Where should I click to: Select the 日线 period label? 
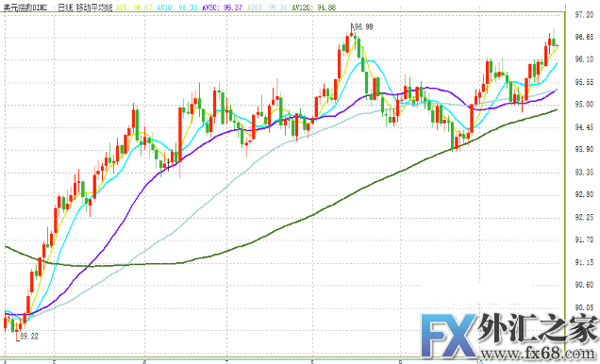click(65, 8)
